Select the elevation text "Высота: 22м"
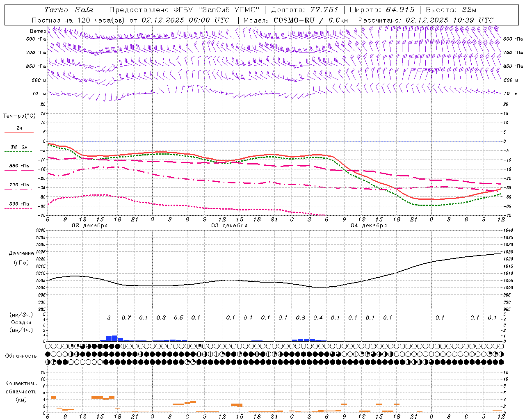525x420 pixels. (451, 10)
